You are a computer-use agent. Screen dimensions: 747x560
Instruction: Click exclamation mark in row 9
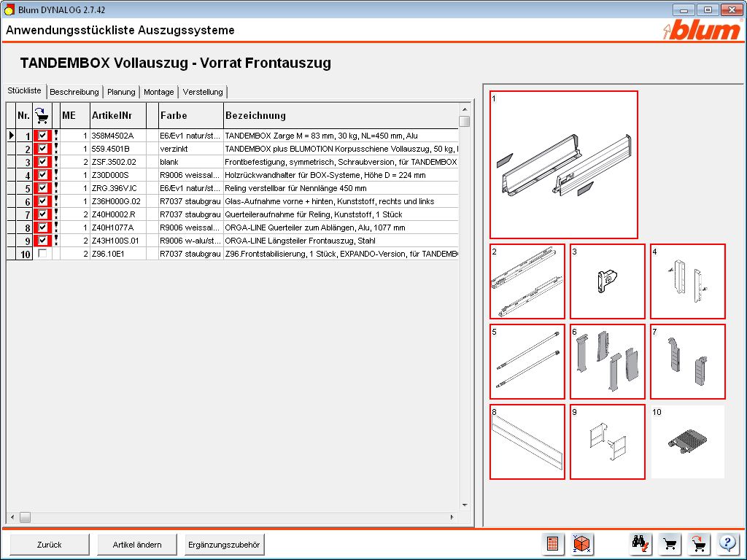coord(56,240)
